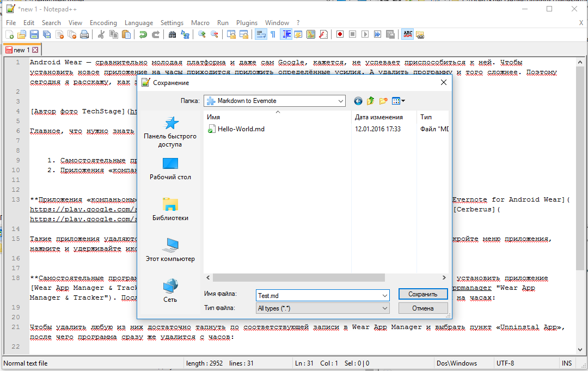The width and height of the screenshot is (588, 371).
Task: Click Dos\Windows in status bar
Action: (457, 363)
